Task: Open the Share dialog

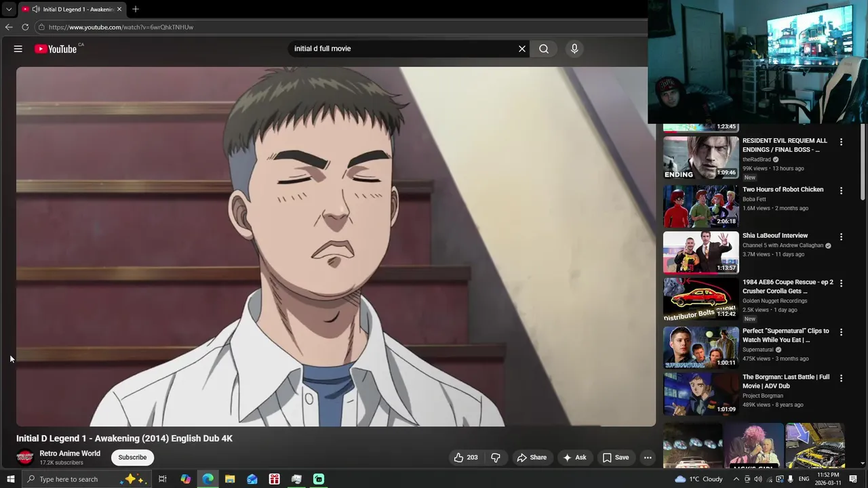Action: (532, 457)
